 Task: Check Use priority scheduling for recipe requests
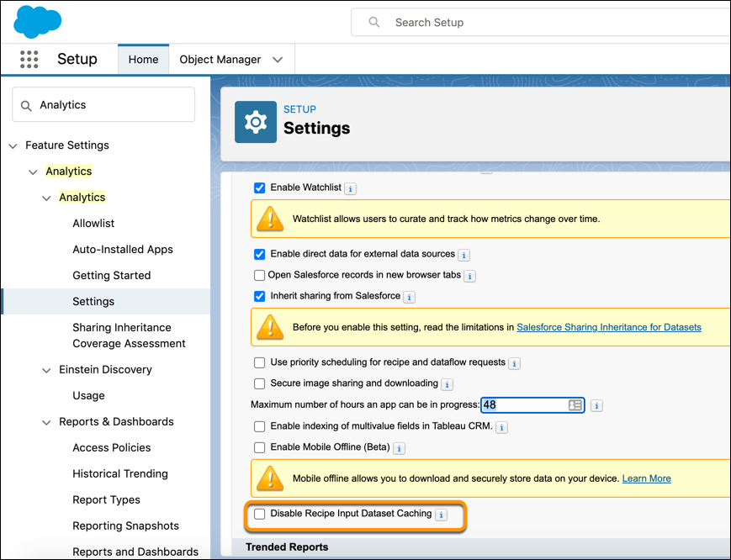coord(259,362)
